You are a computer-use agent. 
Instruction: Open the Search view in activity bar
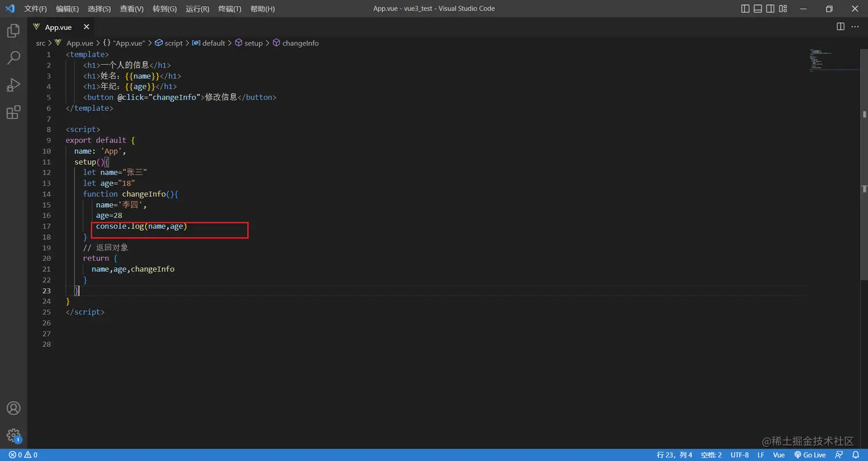point(13,57)
